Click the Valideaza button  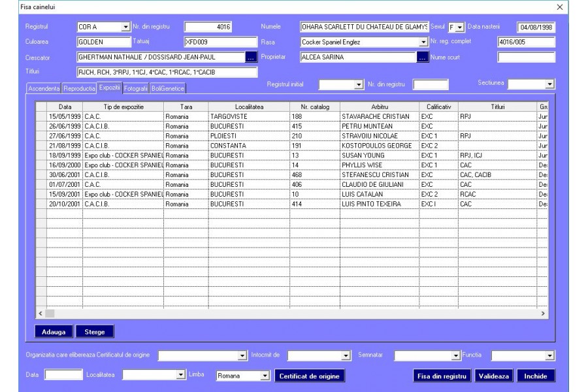493,376
